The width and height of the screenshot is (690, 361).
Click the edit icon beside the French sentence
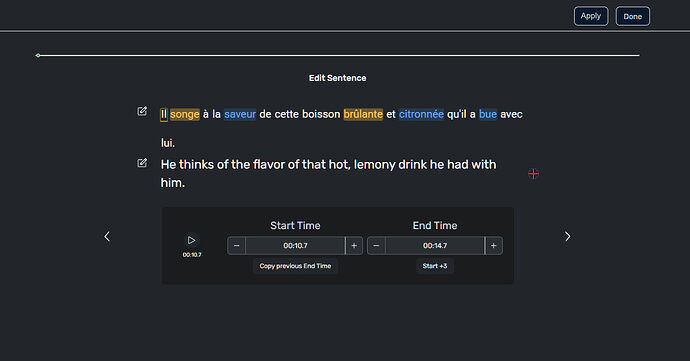click(142, 111)
